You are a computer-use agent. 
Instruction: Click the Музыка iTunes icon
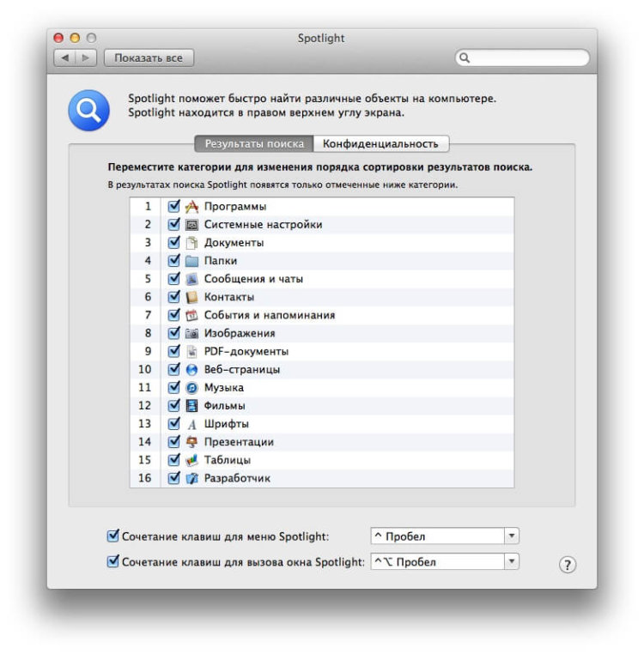tap(191, 387)
